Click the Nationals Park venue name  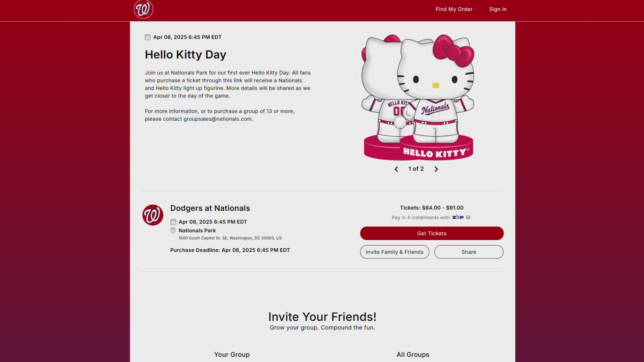[x=197, y=231]
